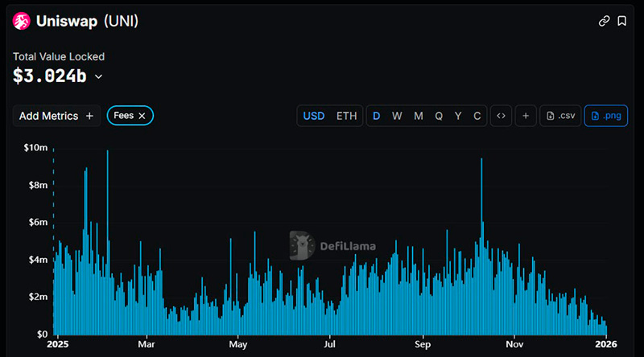Image resolution: width=644 pixels, height=357 pixels.
Task: Click the Nov x-axis label
Action: click(x=514, y=344)
